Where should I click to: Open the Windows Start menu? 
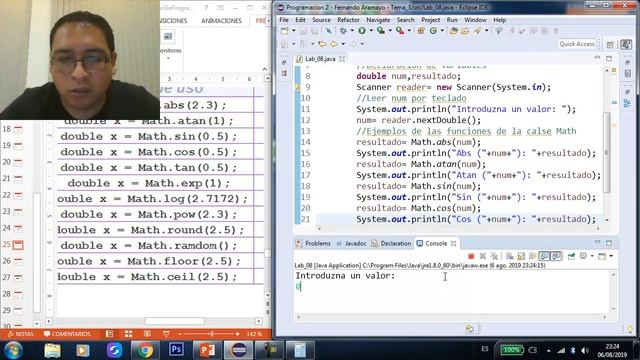(13, 350)
